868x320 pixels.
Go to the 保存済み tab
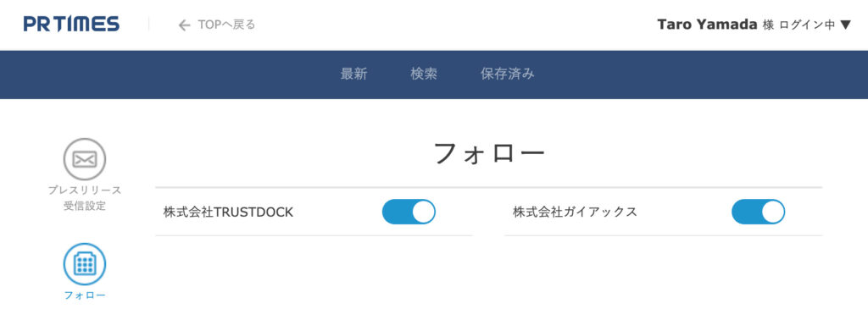[508, 74]
